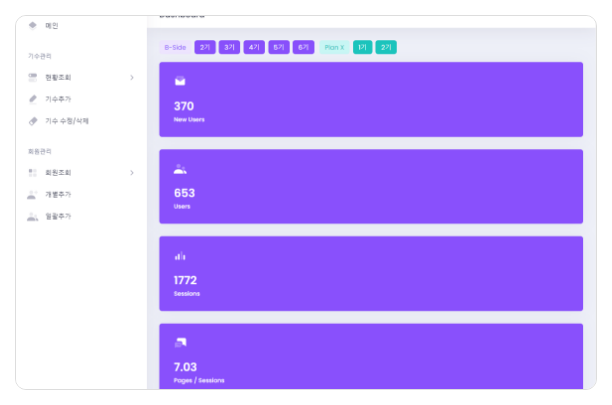The image size is (612, 405).
Task: Select the teal 2기 Plan X chip
Action: point(386,47)
